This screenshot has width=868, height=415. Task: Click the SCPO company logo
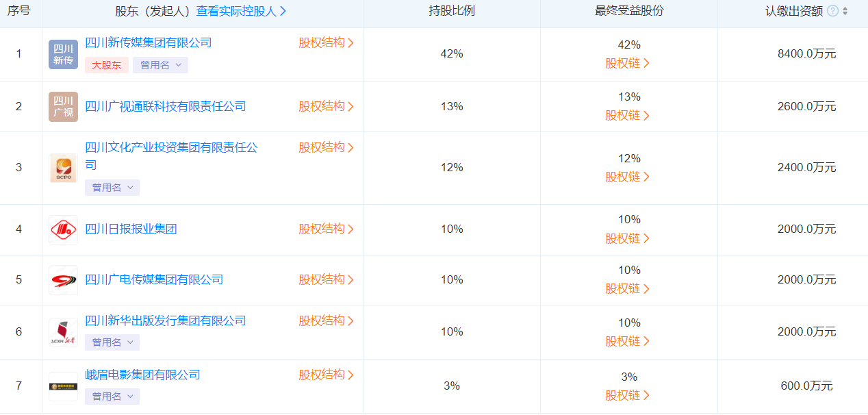pyautogui.click(x=63, y=168)
